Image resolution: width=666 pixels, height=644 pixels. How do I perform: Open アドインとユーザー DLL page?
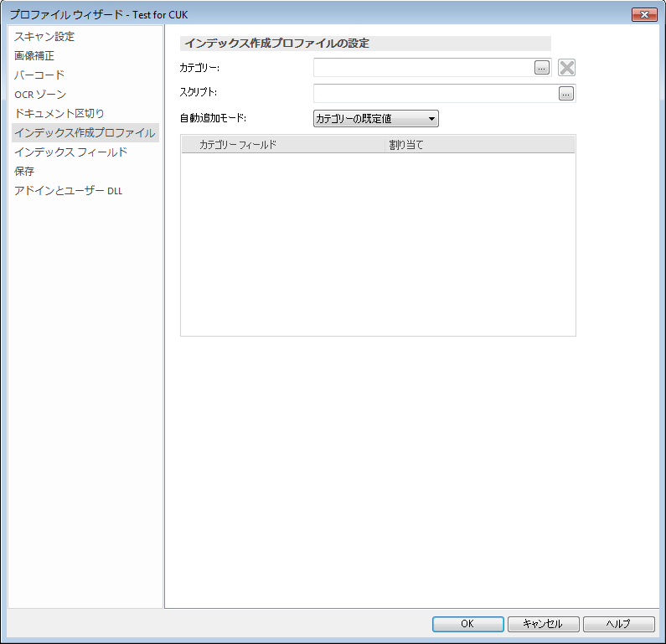tap(68, 191)
